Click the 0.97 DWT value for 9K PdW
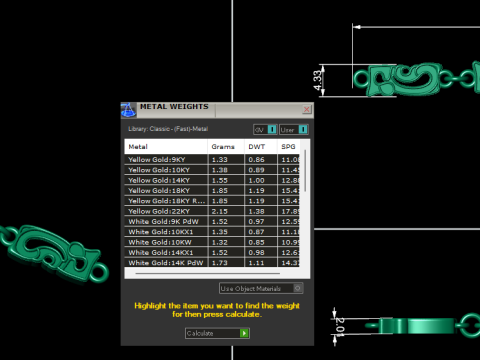This screenshot has height=360, width=480. tap(256, 221)
